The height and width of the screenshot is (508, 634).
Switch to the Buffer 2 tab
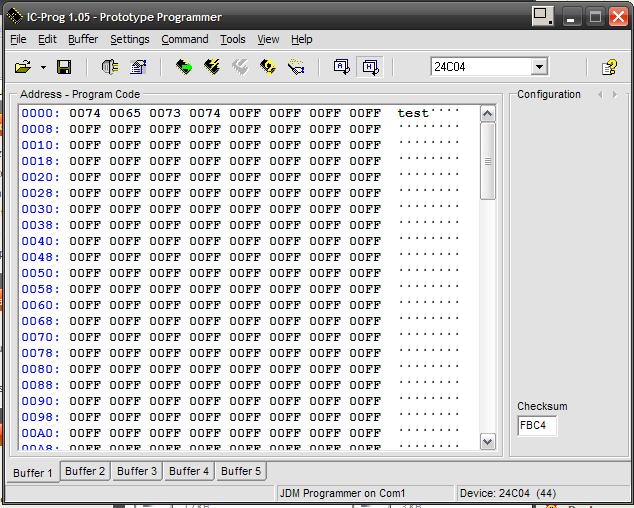85,471
